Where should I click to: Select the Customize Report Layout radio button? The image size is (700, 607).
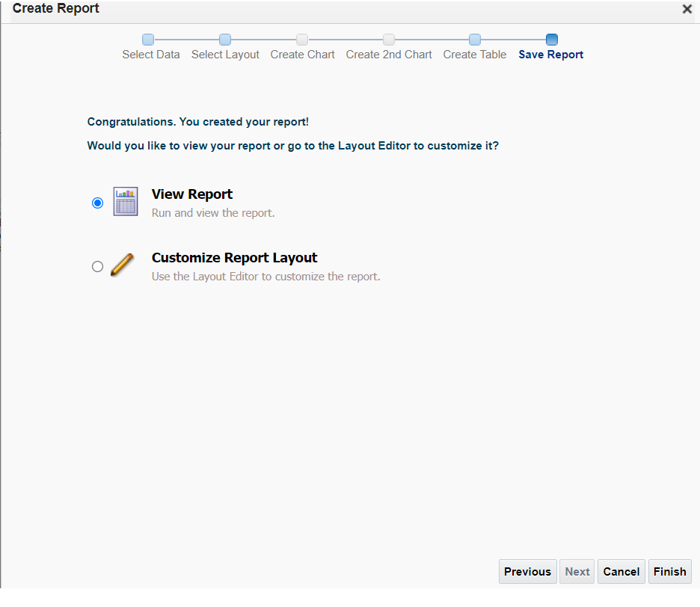coord(97,266)
